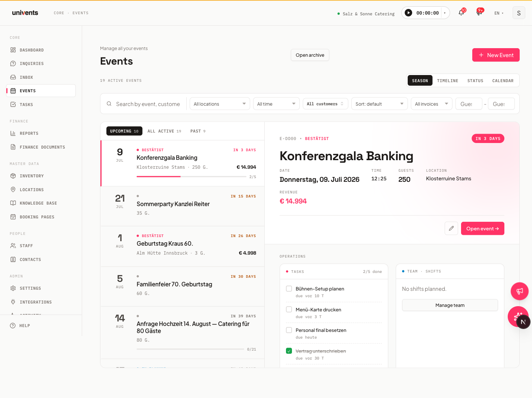The image size is (532, 398).
Task: Uncheck Vertrag unterschrieben task
Action: (x=289, y=351)
